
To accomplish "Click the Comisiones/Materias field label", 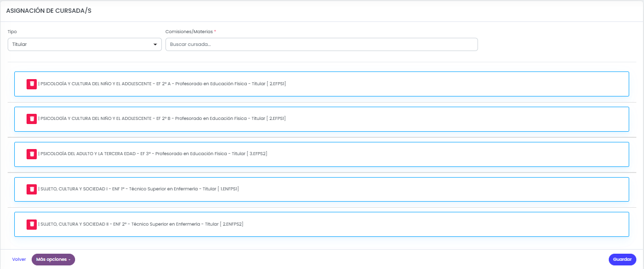I will pos(190,32).
